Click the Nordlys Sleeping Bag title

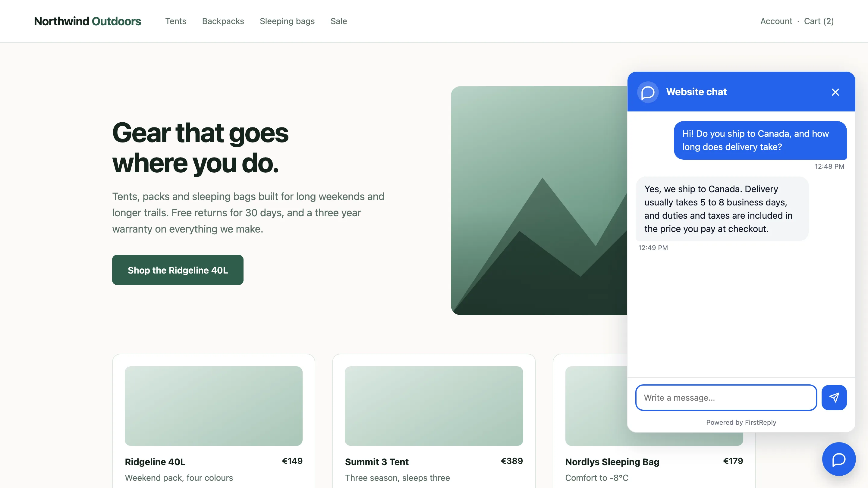click(612, 462)
